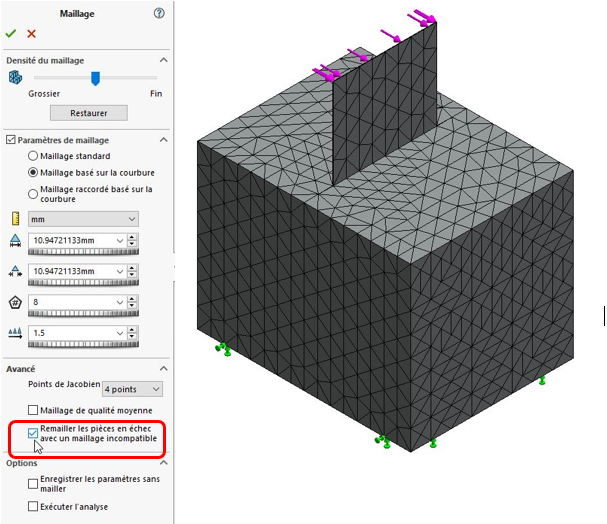The height and width of the screenshot is (524, 607).
Task: Select Maillage standard radio button
Action: [x=33, y=156]
